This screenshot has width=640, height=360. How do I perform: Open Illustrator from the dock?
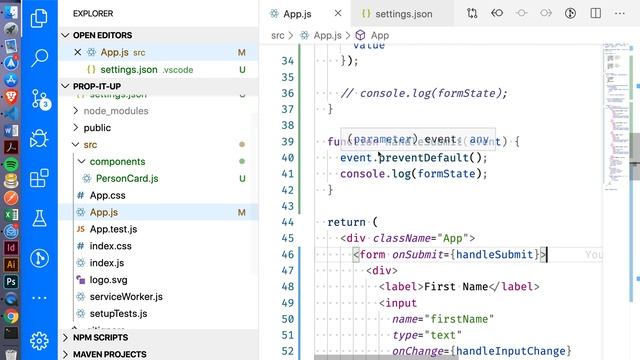pos(11,264)
